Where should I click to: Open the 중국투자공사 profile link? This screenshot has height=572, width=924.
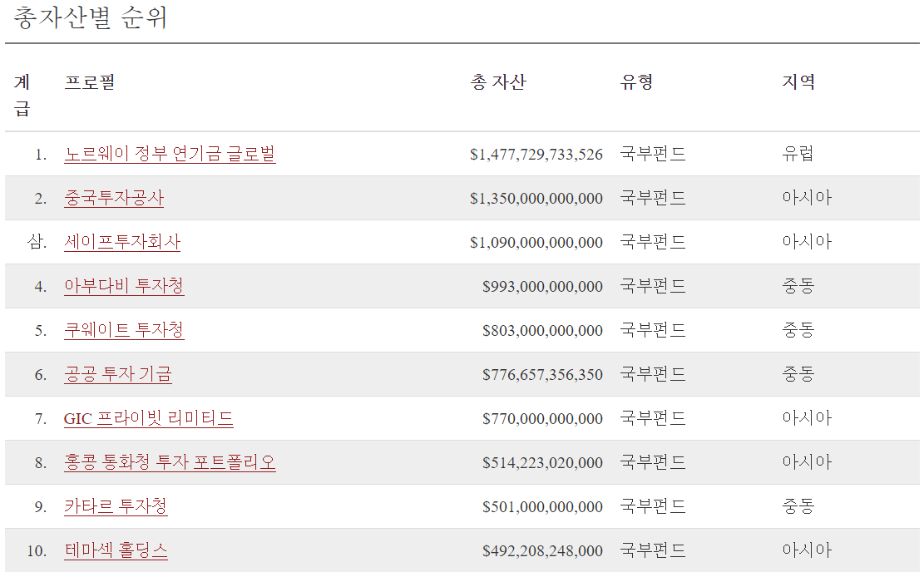114,198
